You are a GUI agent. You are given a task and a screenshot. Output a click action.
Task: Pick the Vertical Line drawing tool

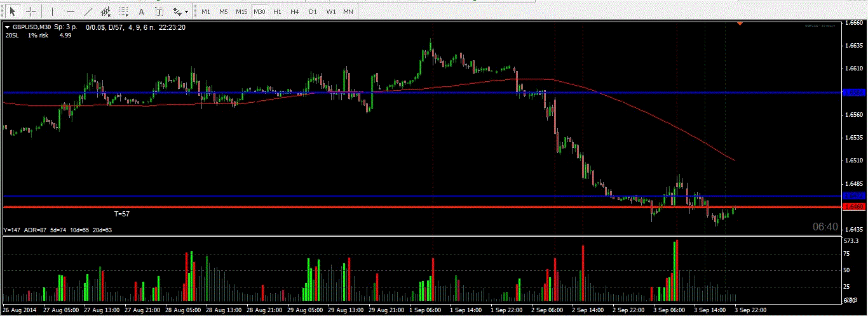52,11
